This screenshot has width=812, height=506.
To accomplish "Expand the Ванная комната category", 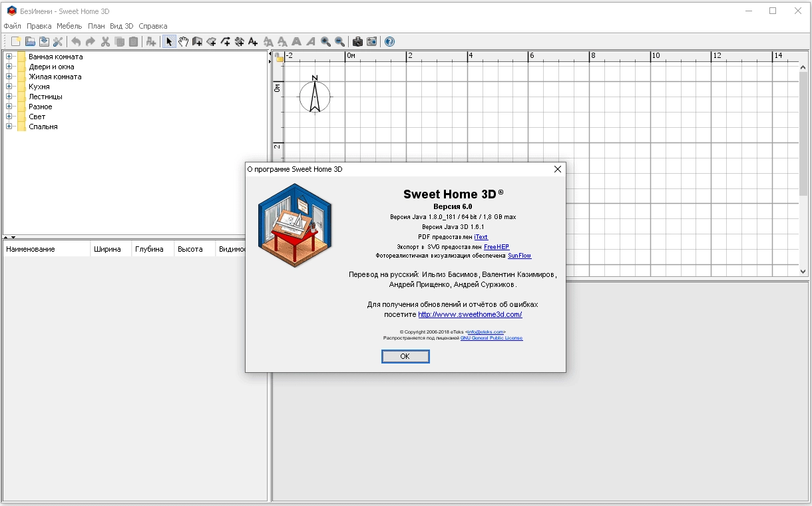I will [9, 57].
